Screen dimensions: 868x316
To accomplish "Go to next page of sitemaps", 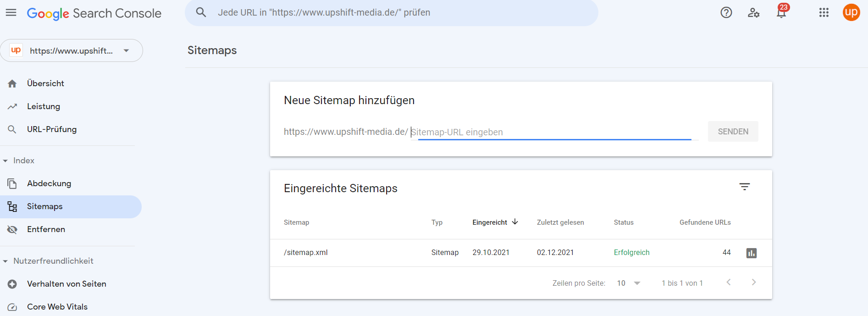I will point(754,283).
